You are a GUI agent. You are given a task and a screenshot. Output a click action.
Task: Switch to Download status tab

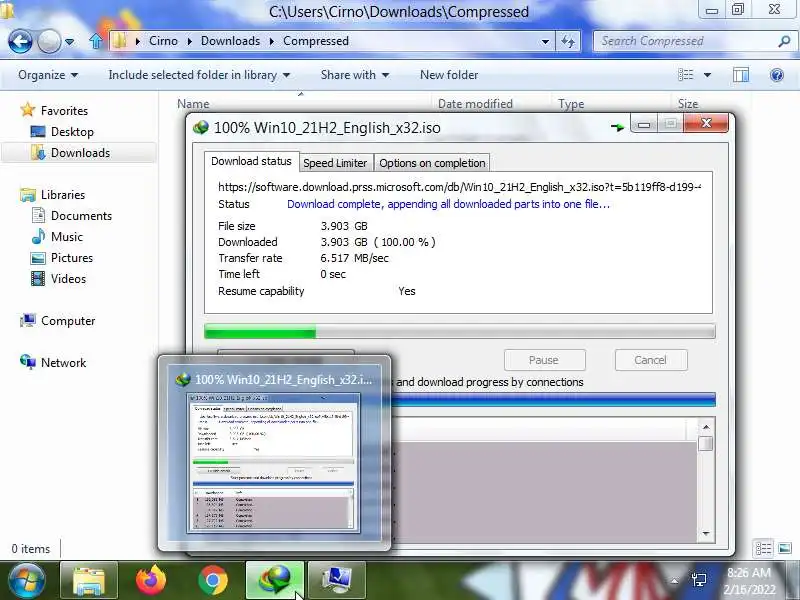click(251, 161)
